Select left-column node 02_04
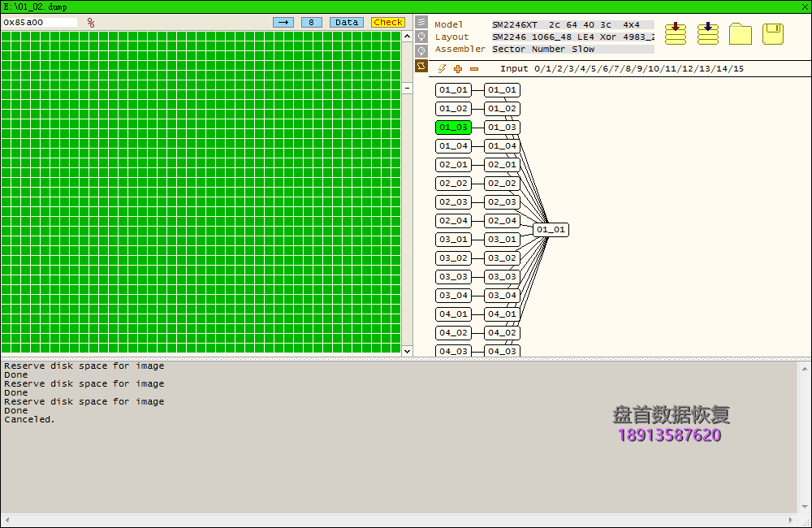This screenshot has height=528, width=812. tap(453, 221)
